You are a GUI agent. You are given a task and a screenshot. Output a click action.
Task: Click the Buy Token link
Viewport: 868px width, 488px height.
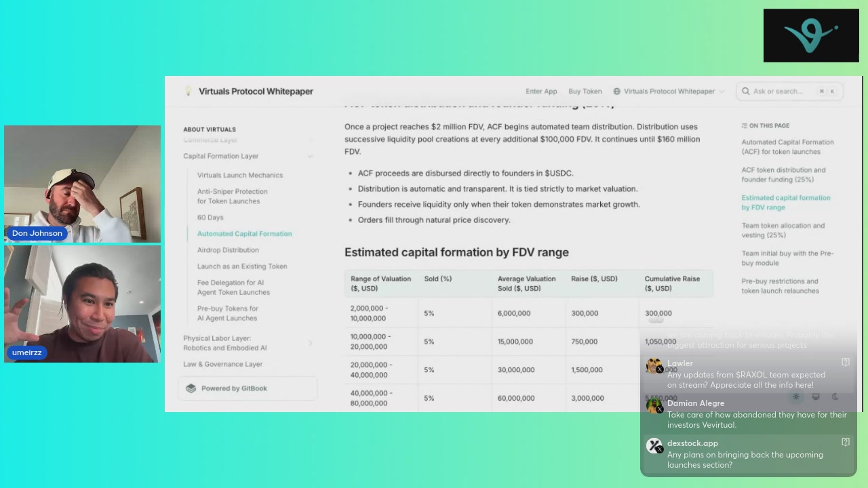585,91
